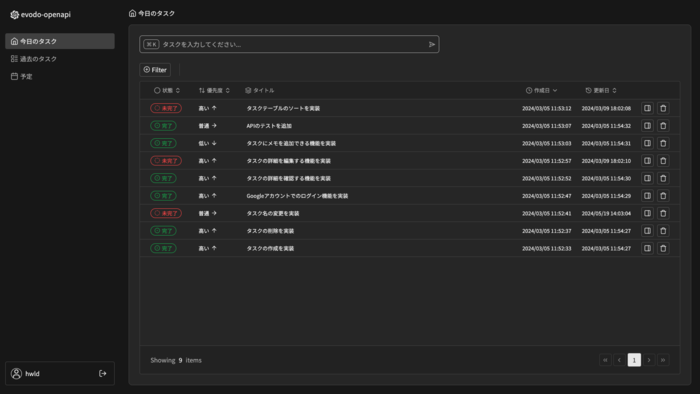The height and width of the screenshot is (394, 700).
Task: Toggle 未完了 status of タスクの詳細を編集する機能を実装
Action: coord(166,161)
